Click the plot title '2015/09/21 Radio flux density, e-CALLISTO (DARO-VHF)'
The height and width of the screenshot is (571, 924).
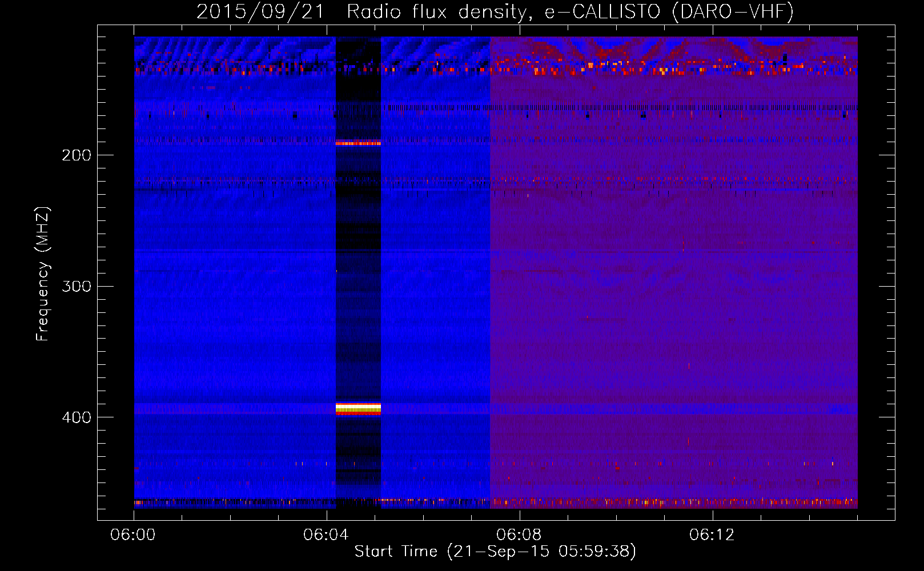pos(495,11)
